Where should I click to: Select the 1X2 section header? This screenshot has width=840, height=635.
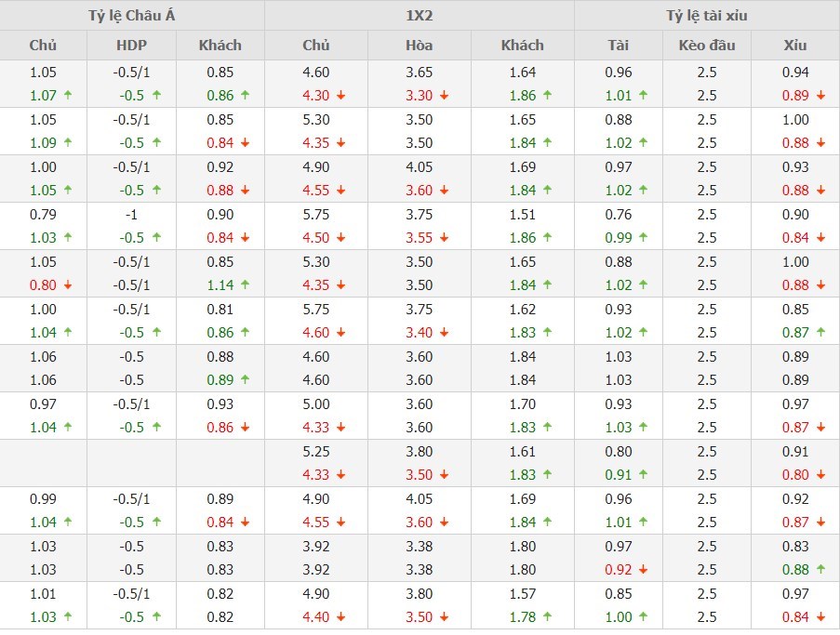point(419,15)
